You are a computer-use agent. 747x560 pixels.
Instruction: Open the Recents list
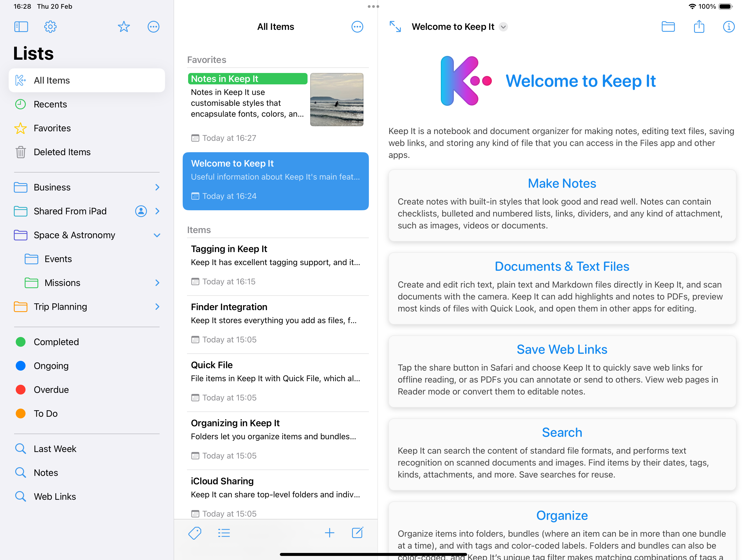tap(87, 104)
